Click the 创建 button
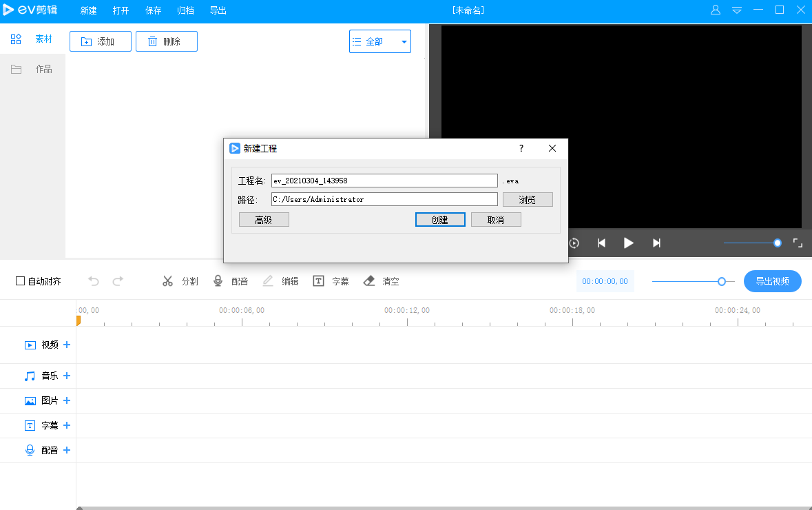 click(x=440, y=220)
